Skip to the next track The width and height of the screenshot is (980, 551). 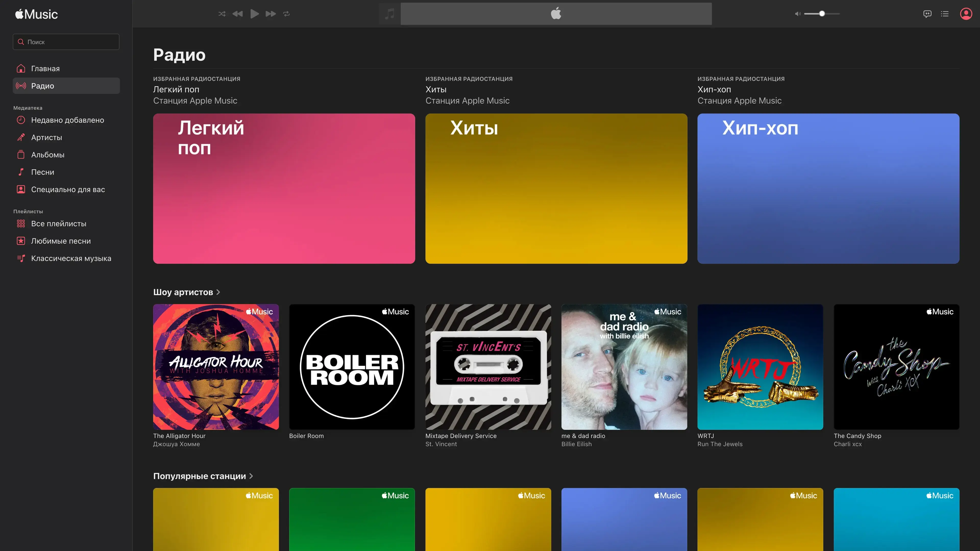click(271, 14)
